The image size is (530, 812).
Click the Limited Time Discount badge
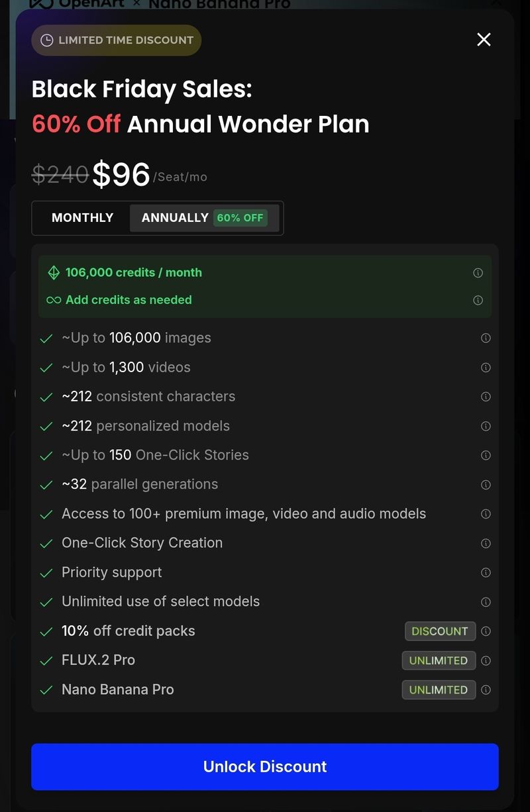(x=117, y=40)
